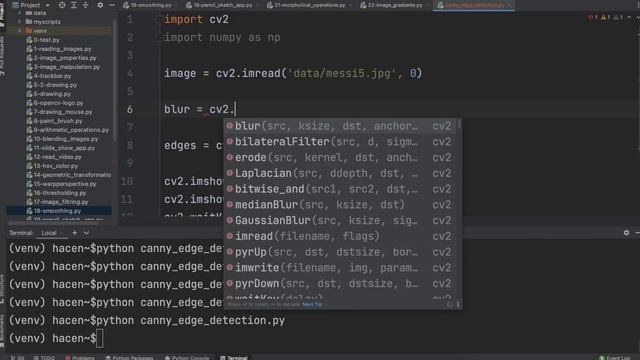The height and width of the screenshot is (360, 640).
Task: Expand the data folder
Action: [20, 13]
